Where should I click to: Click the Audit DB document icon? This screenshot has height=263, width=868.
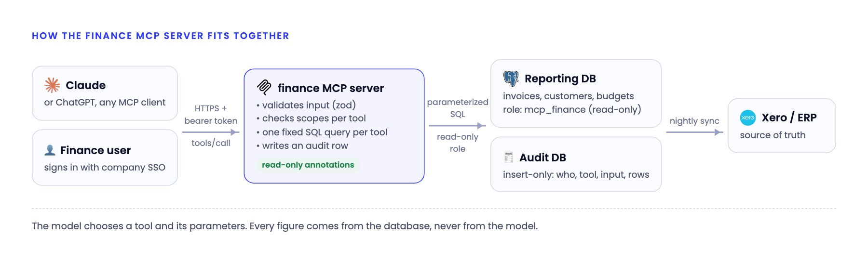[x=509, y=157]
